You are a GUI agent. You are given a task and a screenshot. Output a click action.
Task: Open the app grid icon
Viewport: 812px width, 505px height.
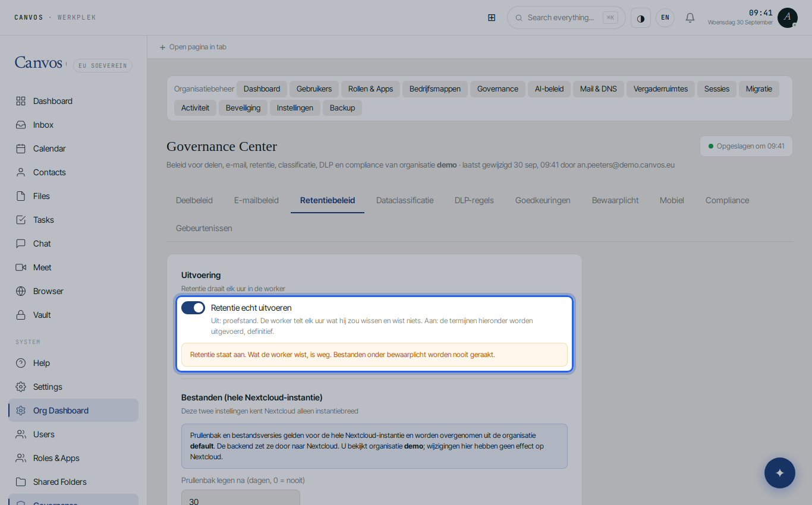tap(492, 18)
